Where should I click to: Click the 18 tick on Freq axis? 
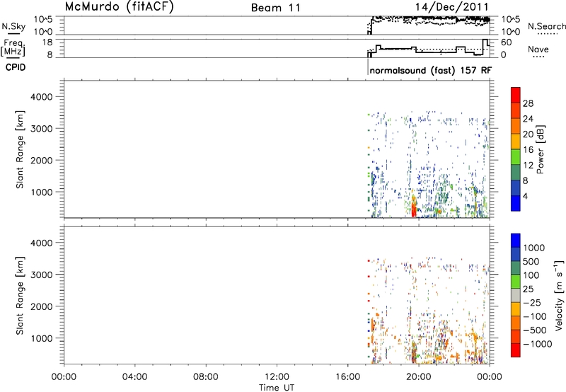coord(47,42)
